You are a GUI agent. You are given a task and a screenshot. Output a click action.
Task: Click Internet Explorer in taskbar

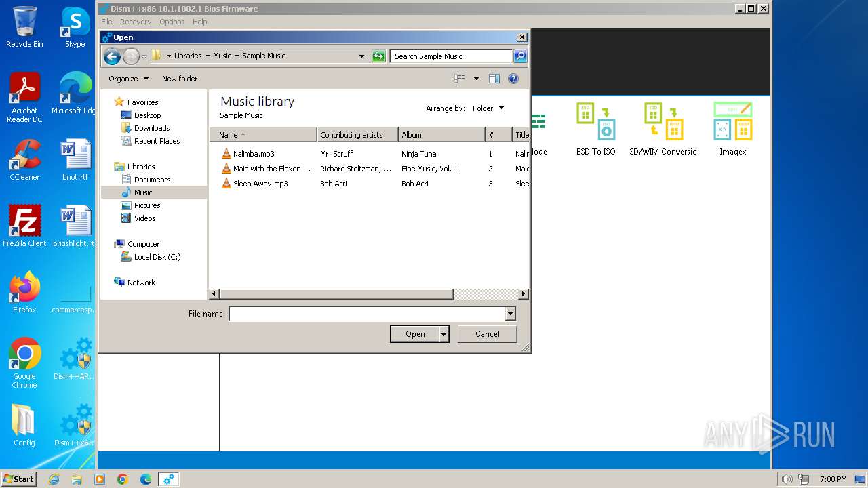[54, 479]
